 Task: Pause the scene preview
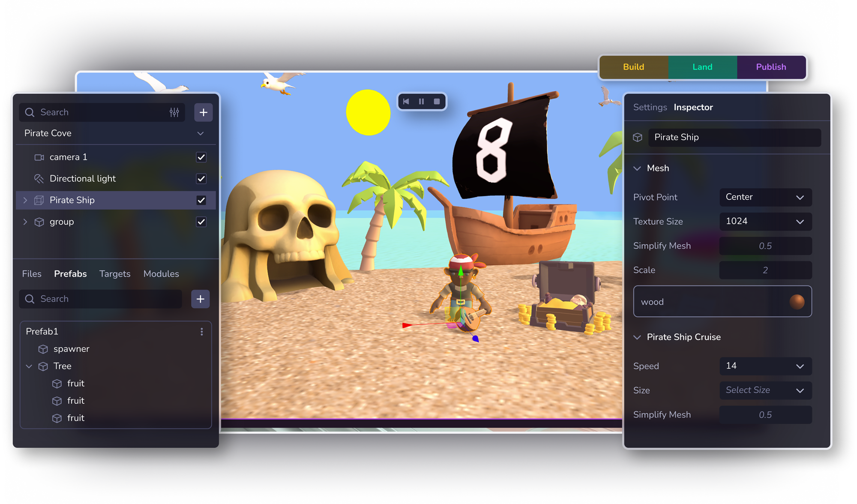click(421, 102)
